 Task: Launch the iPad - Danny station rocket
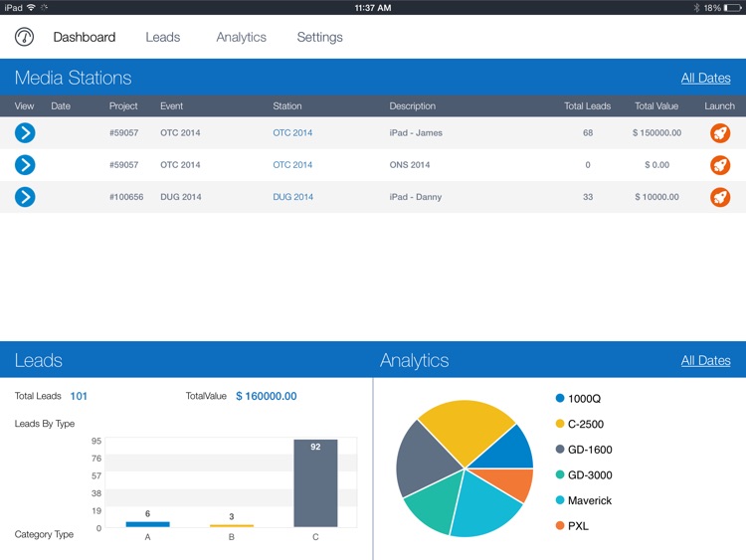(720, 197)
